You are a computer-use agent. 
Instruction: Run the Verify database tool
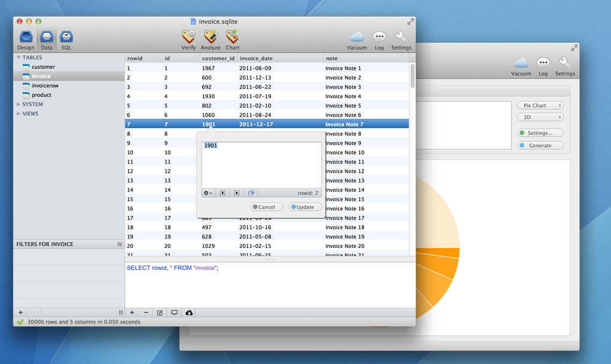pos(189,37)
